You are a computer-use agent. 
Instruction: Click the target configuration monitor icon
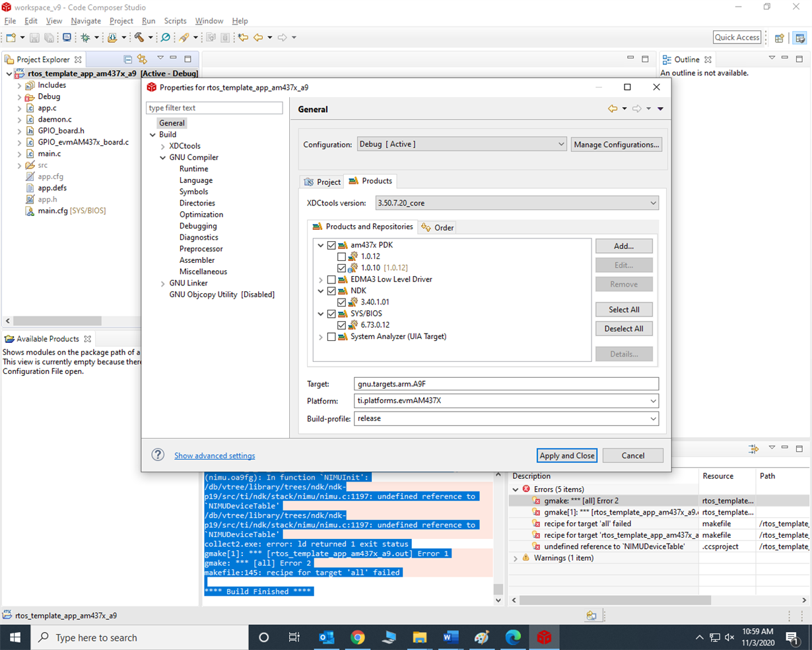point(67,38)
